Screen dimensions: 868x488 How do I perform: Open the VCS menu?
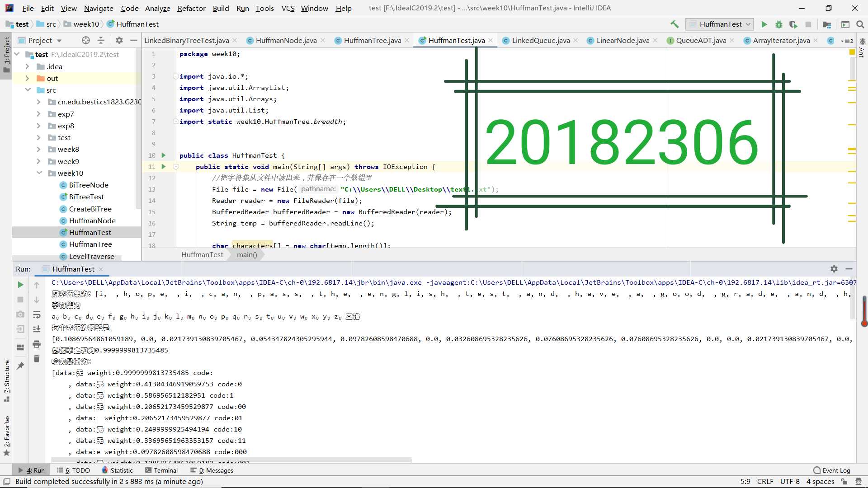pos(288,8)
